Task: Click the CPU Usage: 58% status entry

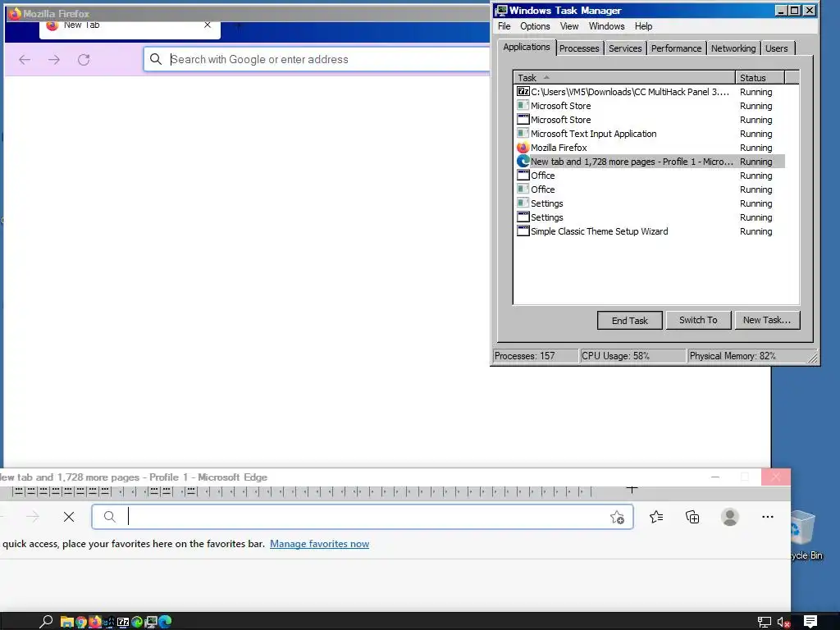Action: (x=632, y=356)
